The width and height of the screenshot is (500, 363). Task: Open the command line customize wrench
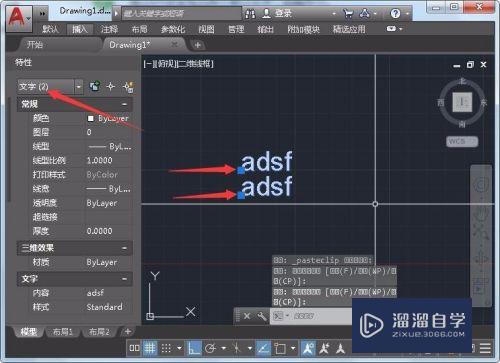tap(262, 316)
